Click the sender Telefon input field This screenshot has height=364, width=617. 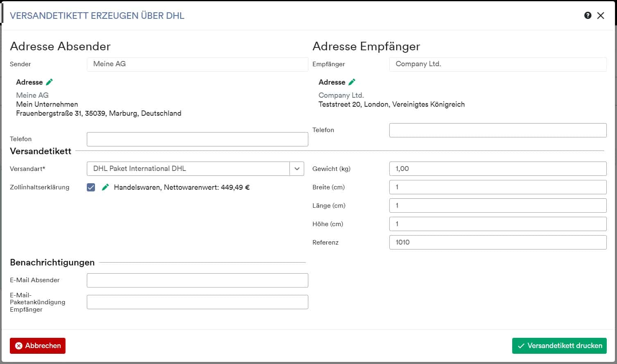pyautogui.click(x=197, y=139)
